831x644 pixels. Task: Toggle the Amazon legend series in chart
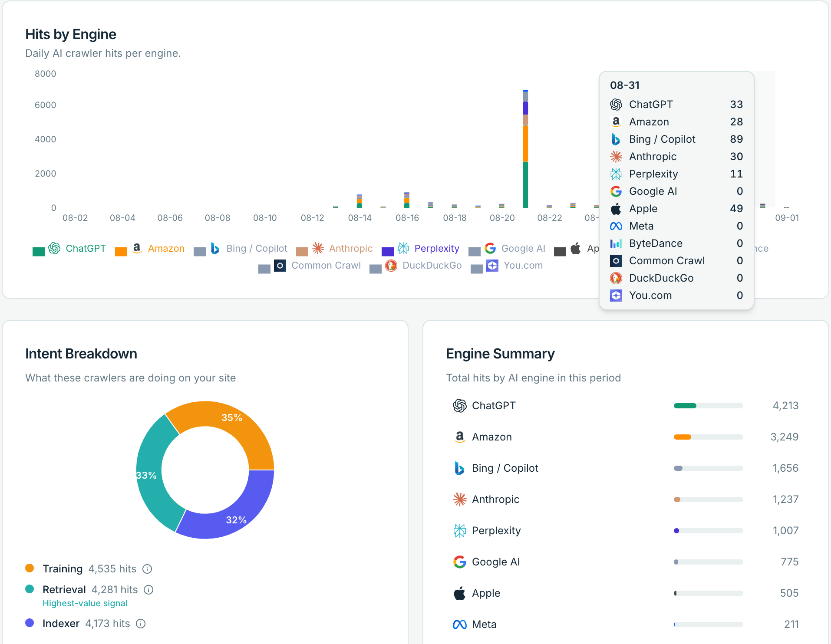[150, 249]
